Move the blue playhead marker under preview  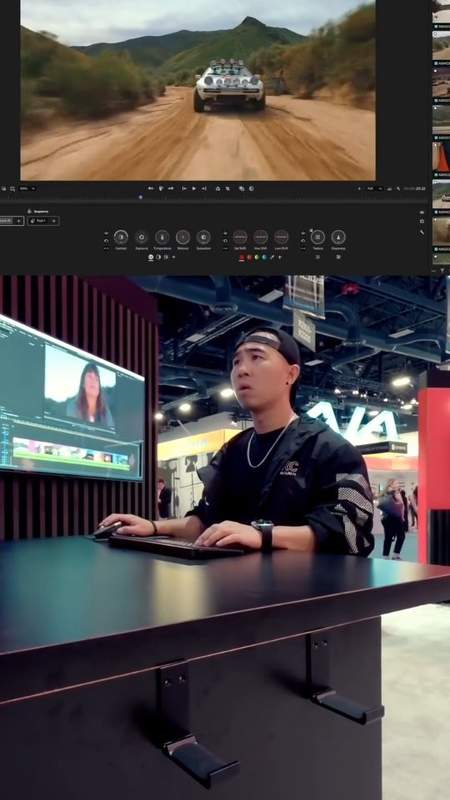point(140,197)
